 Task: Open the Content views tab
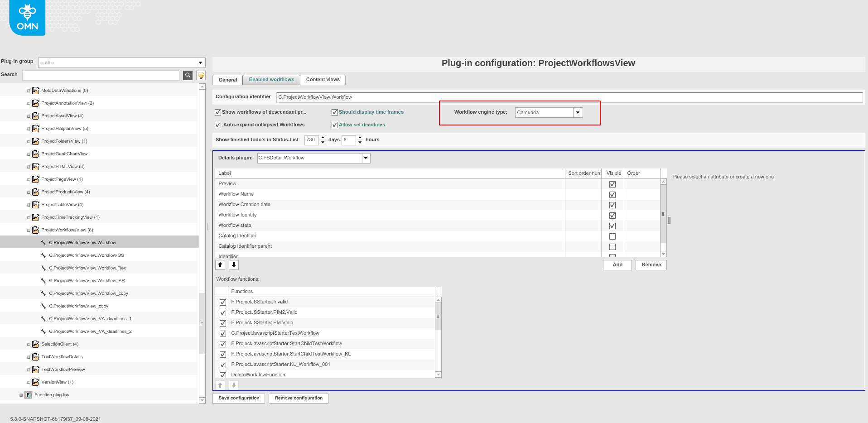(x=323, y=80)
